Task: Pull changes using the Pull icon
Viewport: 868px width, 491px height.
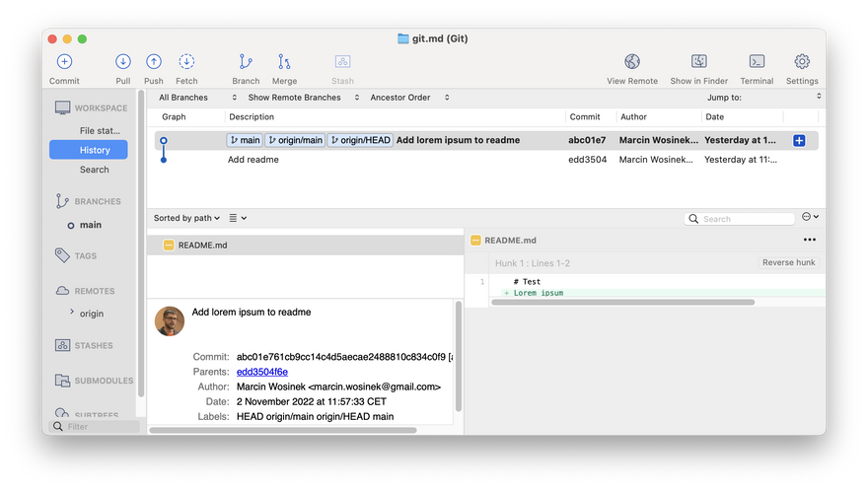Action: click(122, 62)
